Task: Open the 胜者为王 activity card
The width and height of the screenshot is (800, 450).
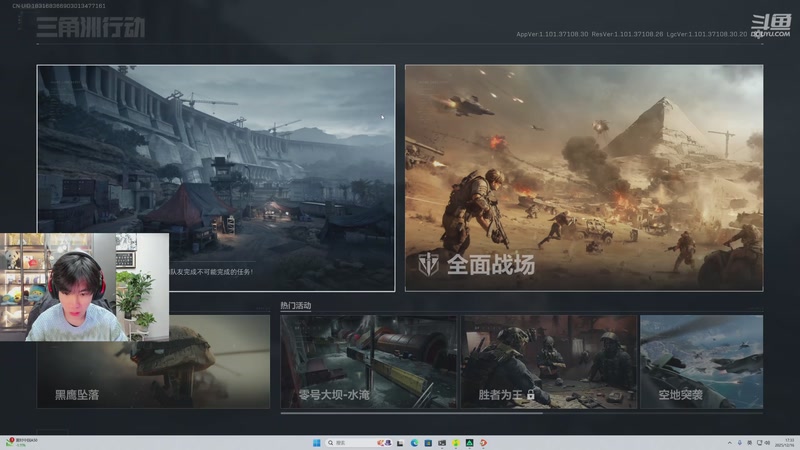Action: [x=549, y=361]
